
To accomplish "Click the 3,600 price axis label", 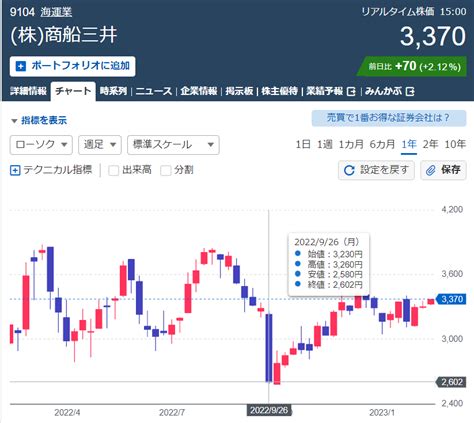I will coord(452,274).
